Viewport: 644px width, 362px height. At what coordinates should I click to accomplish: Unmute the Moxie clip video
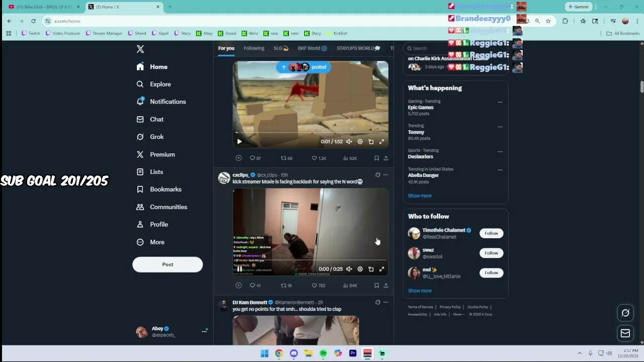(x=349, y=269)
